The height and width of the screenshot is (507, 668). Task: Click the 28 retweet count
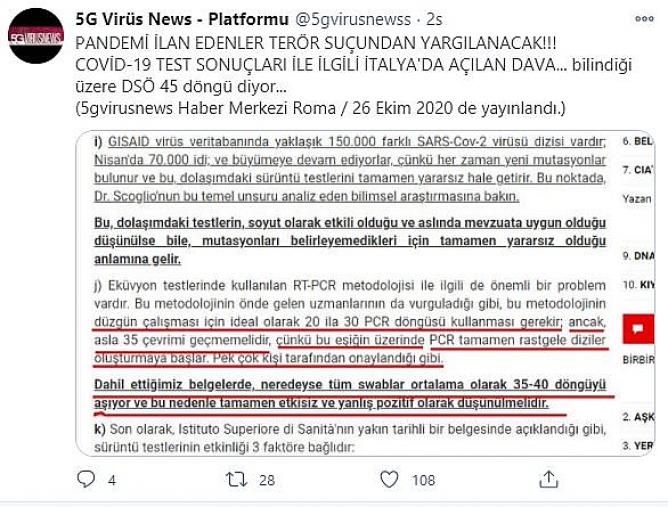point(267,481)
